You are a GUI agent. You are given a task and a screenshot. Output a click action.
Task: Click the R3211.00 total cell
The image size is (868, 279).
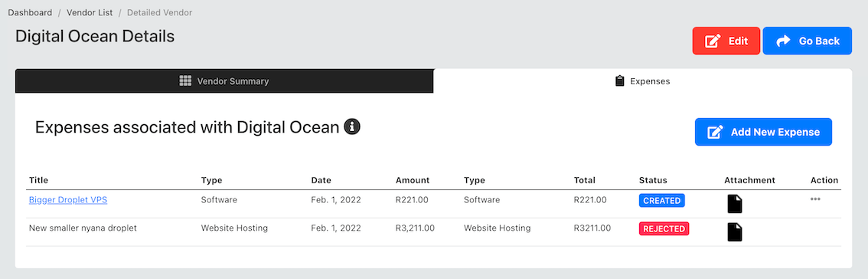click(592, 228)
